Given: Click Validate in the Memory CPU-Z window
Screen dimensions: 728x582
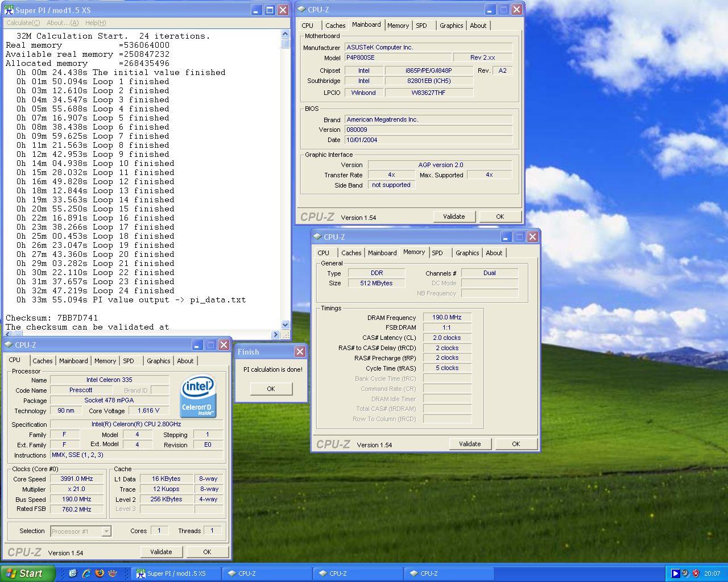Looking at the screenshot, I should point(470,444).
